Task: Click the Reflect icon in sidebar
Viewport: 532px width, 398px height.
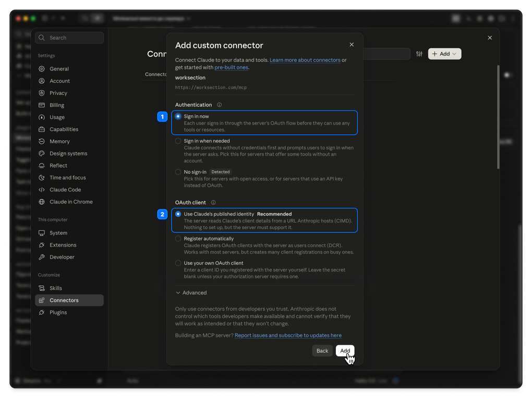Action: (42, 166)
